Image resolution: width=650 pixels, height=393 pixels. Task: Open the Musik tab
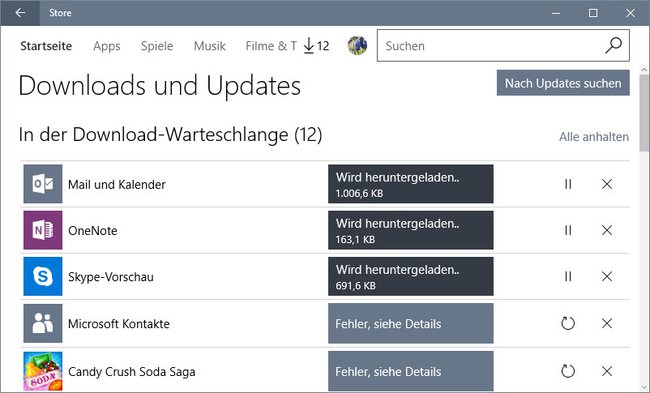209,46
